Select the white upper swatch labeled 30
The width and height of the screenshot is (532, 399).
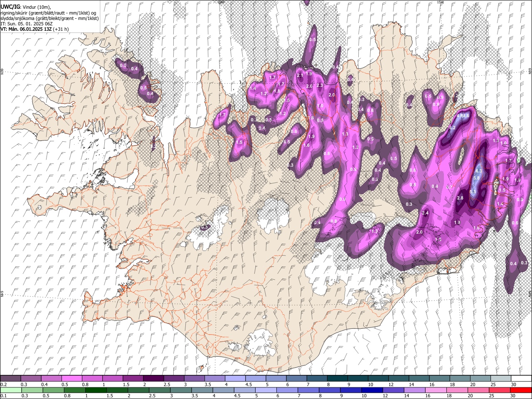(x=520, y=378)
